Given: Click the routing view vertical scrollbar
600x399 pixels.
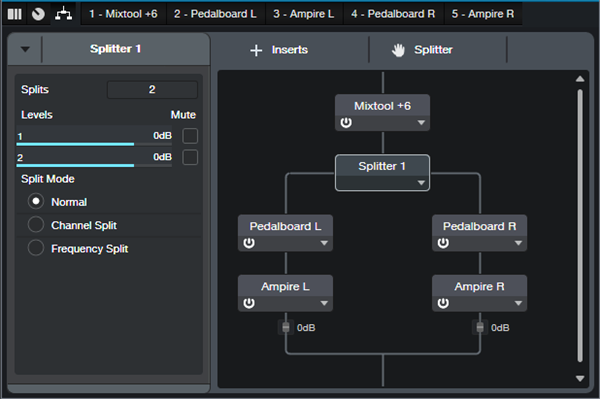Looking at the screenshot, I should coord(580,226).
